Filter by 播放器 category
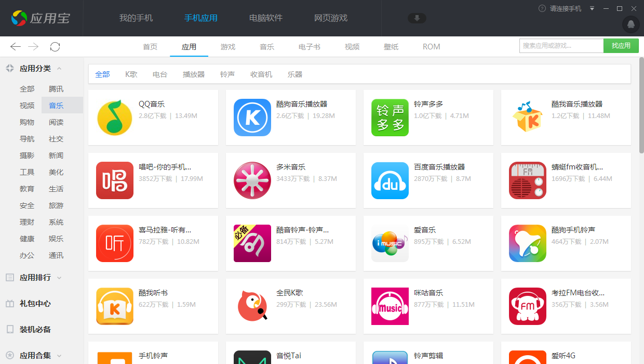This screenshot has height=364, width=644. click(194, 74)
